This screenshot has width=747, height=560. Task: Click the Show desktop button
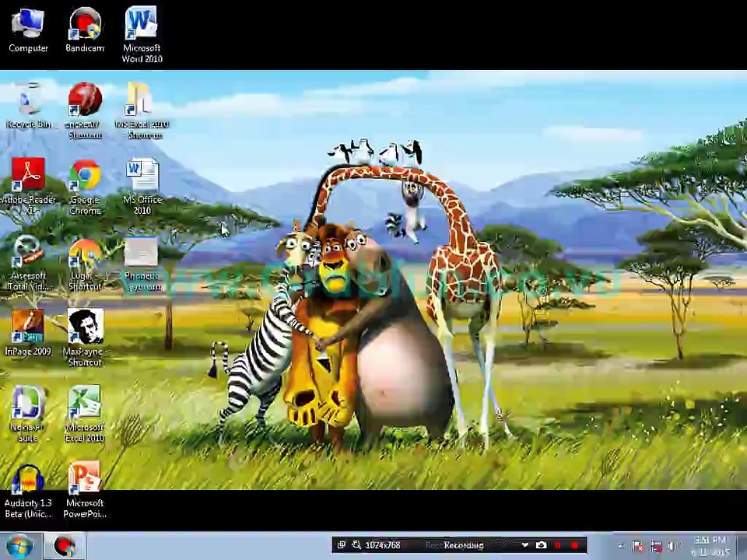742,546
